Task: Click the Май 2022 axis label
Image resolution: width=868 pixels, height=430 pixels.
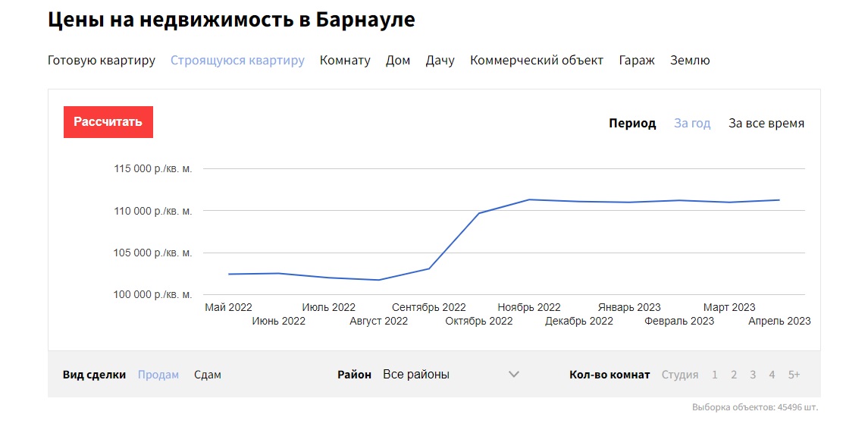Action: pos(228,308)
